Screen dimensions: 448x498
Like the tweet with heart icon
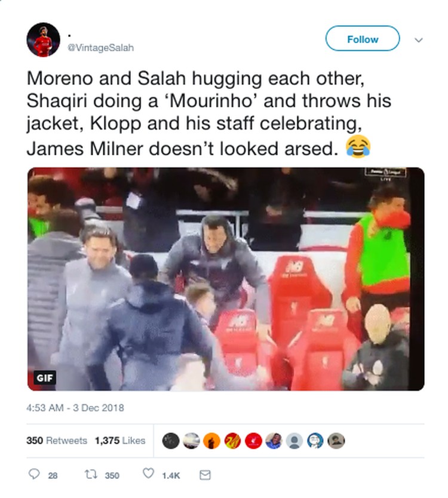point(148,474)
